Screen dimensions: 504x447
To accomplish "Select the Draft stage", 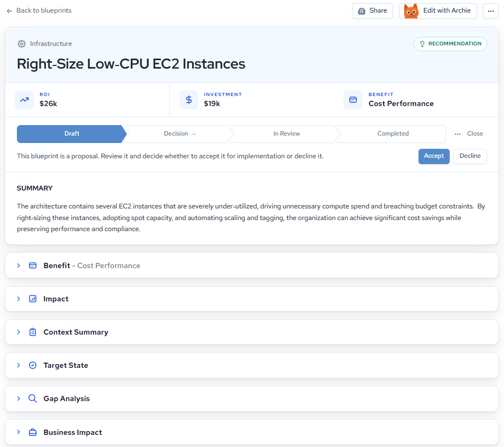I will point(72,134).
